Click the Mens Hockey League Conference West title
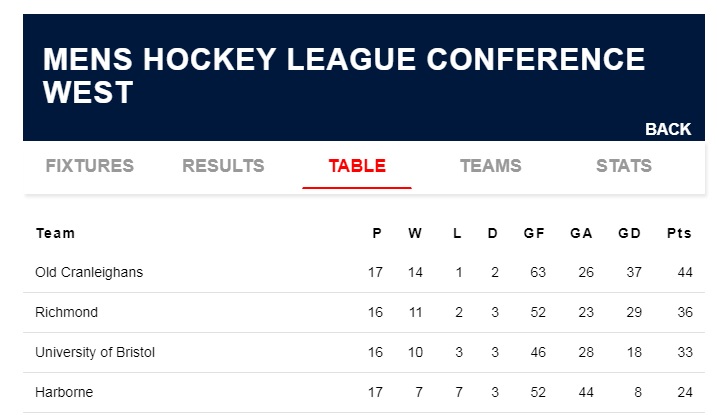Image resolution: width=717 pixels, height=415 pixels. (344, 75)
